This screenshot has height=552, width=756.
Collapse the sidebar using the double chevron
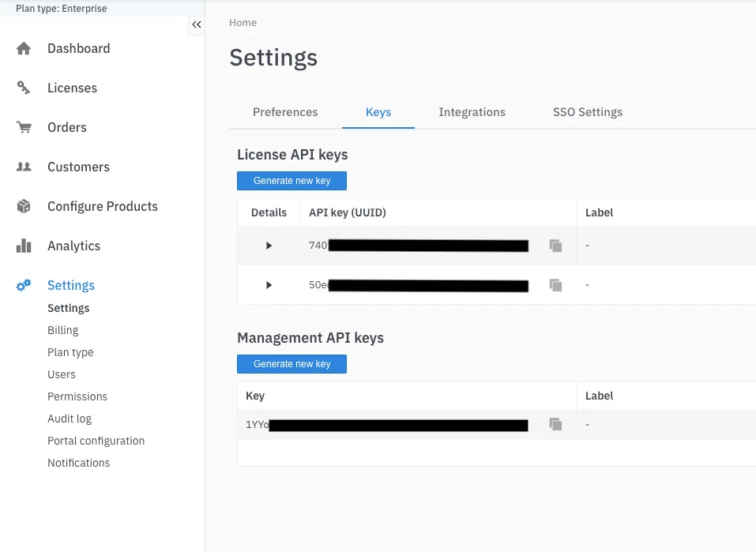click(x=196, y=24)
